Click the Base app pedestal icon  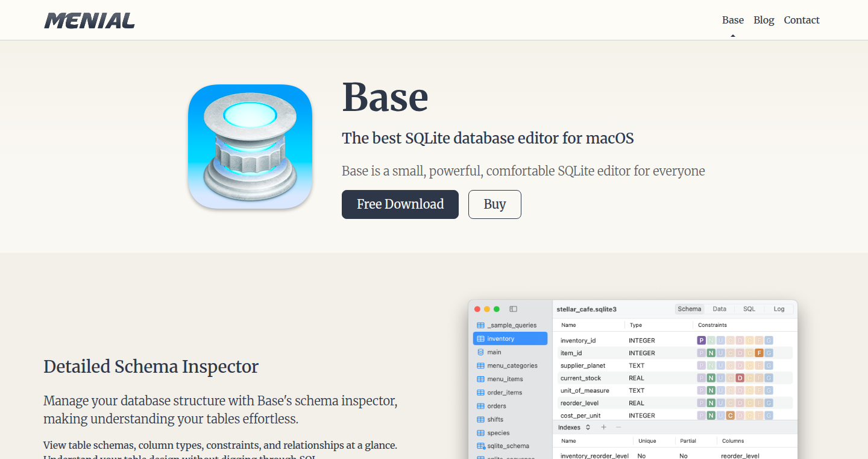[250, 147]
